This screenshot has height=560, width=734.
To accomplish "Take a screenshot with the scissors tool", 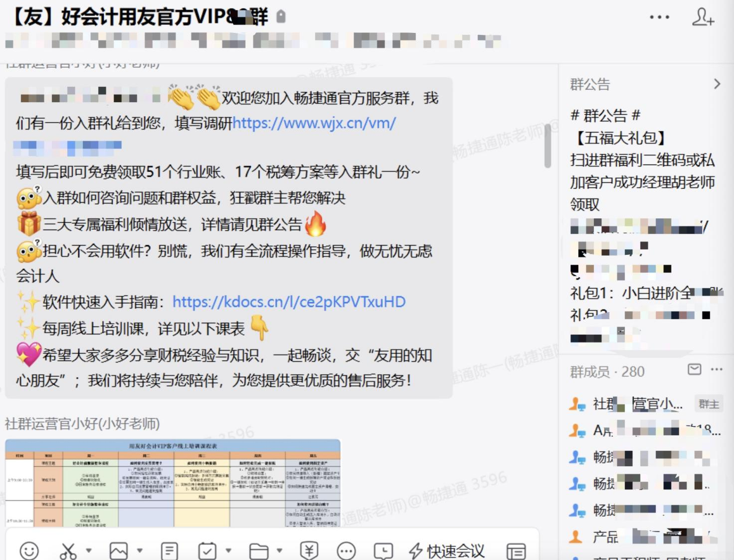I will [x=70, y=551].
